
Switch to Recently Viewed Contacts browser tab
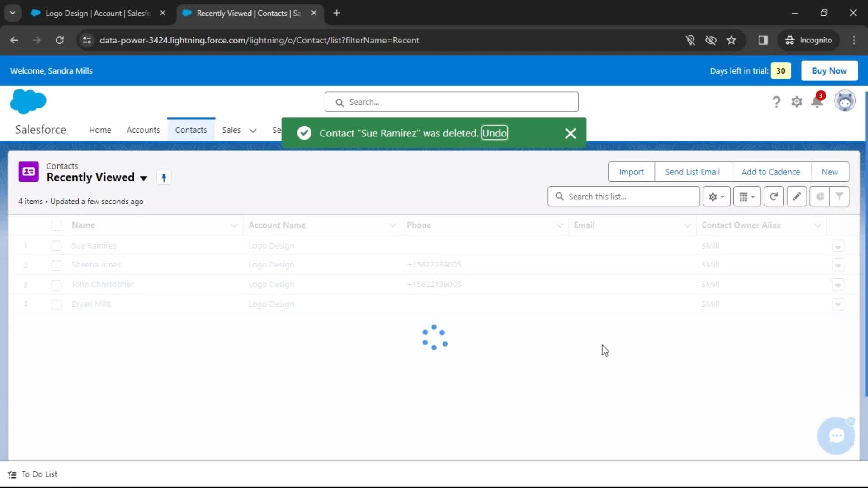249,13
